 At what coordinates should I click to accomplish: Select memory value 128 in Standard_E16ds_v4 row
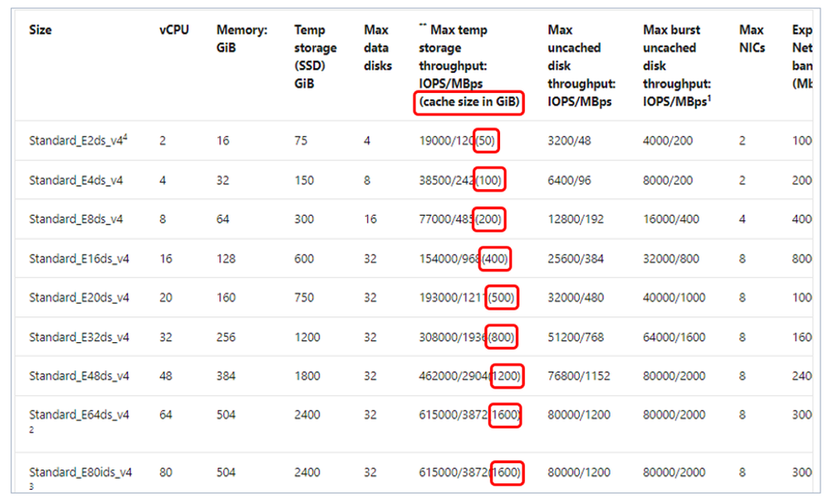(226, 259)
